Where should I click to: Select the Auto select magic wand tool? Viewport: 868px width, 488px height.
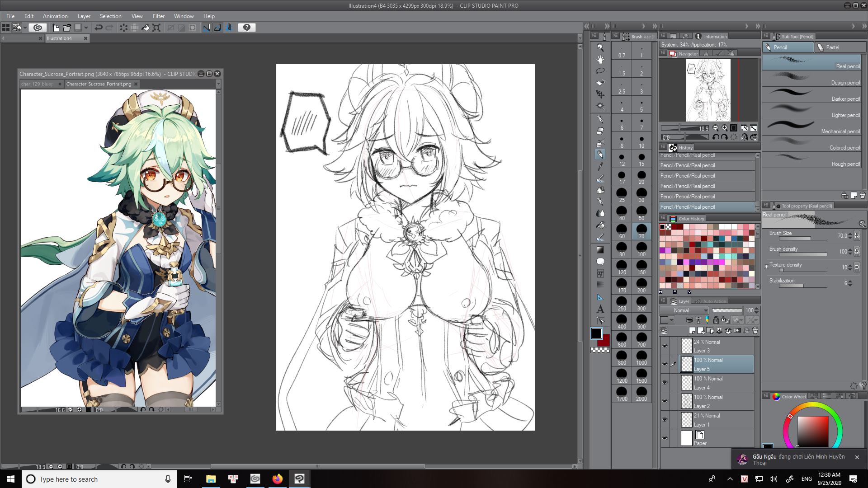pos(600,106)
